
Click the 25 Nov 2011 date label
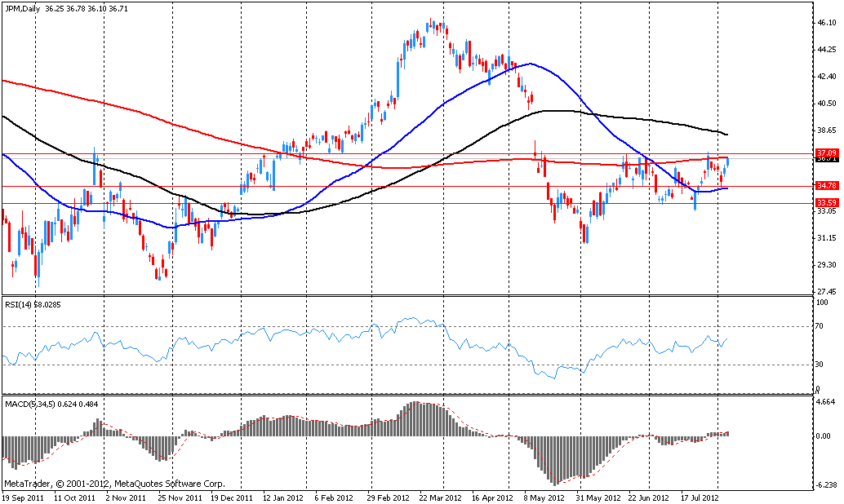click(180, 497)
